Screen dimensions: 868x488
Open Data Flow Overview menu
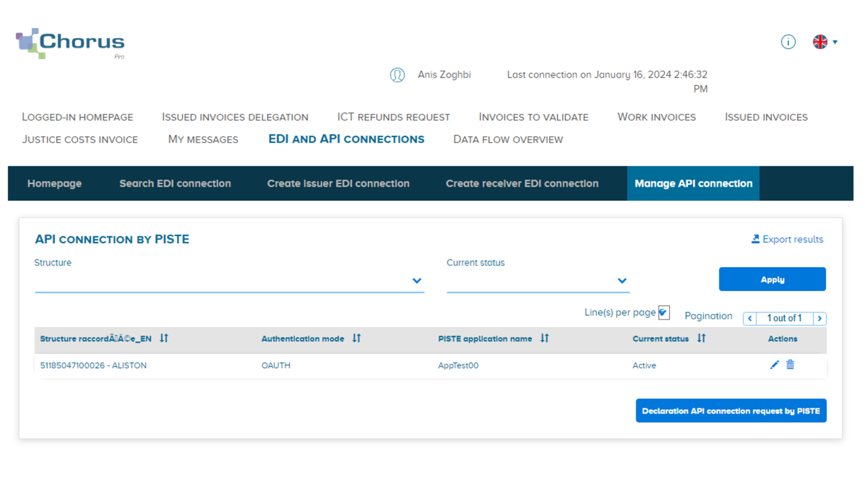click(x=508, y=140)
